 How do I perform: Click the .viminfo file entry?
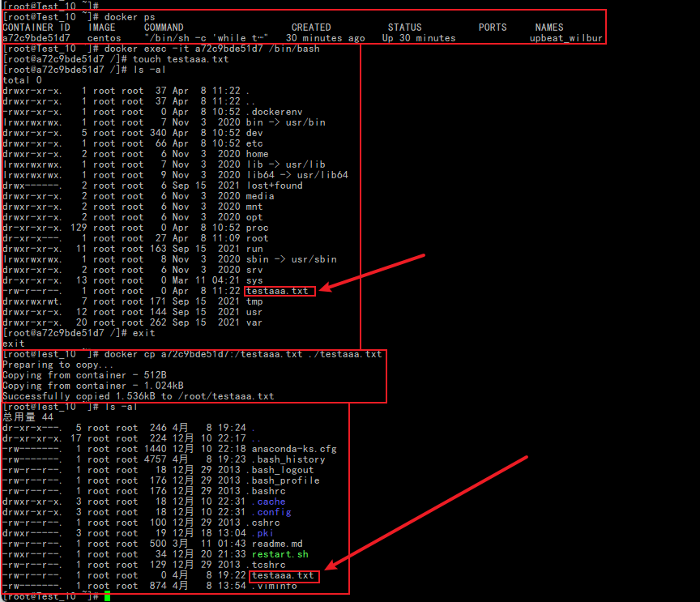pyautogui.click(x=274, y=586)
